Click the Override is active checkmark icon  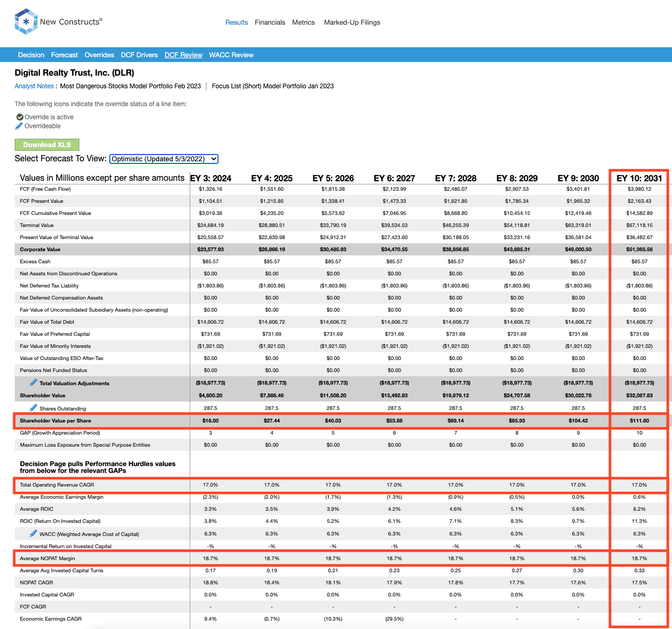[19, 117]
